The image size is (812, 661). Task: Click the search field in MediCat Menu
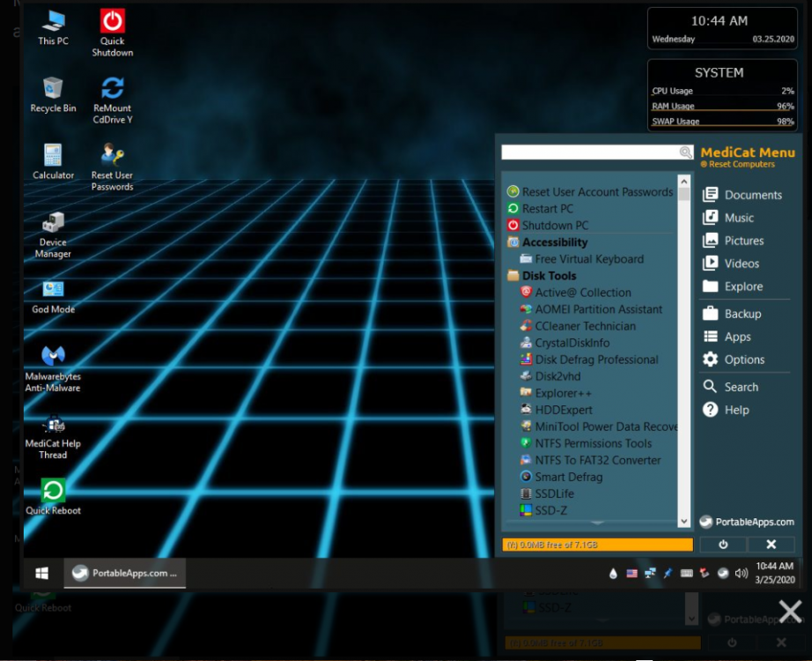click(589, 152)
